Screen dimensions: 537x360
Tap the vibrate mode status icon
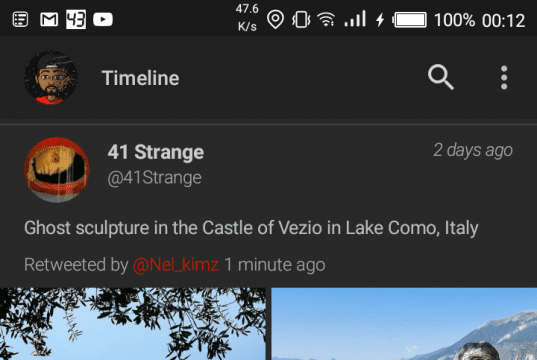coord(301,19)
